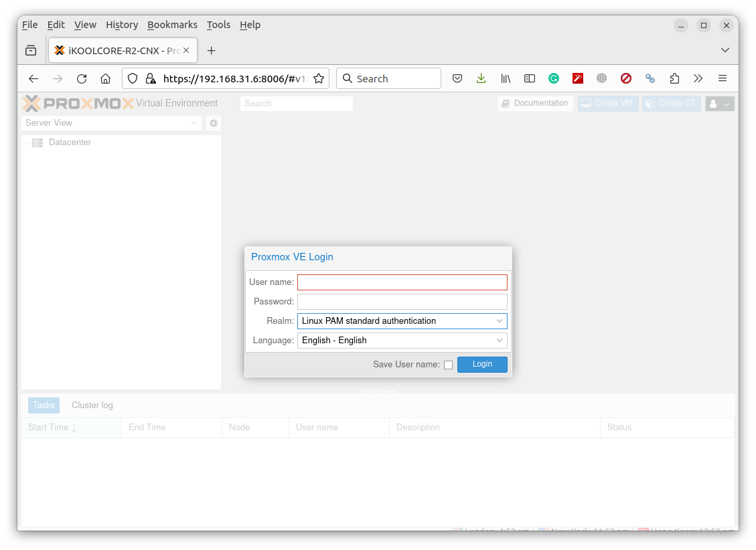Open a new tab with the plus icon
756x550 pixels.
pos(211,51)
